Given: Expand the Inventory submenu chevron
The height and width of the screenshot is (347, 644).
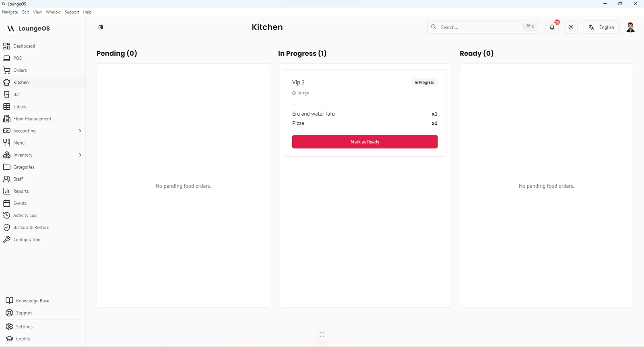Looking at the screenshot, I should pos(80,155).
